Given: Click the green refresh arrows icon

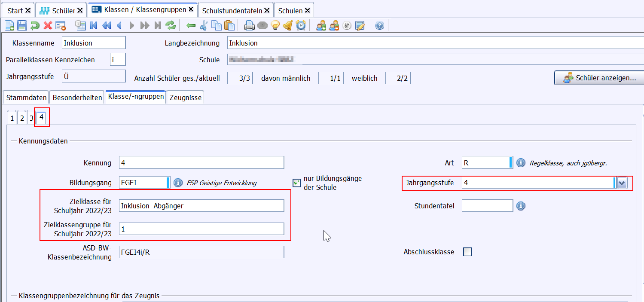Looking at the screenshot, I should click(x=171, y=26).
